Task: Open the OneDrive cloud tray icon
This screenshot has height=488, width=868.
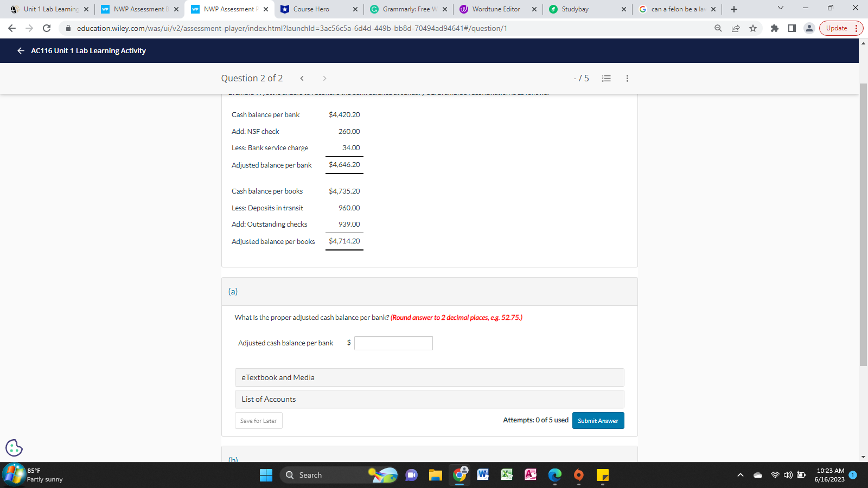Action: (758, 475)
